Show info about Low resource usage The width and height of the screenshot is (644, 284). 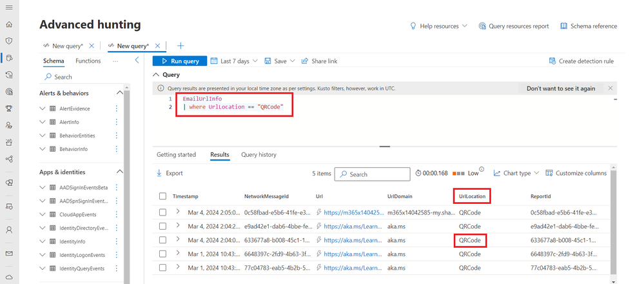pos(482,169)
